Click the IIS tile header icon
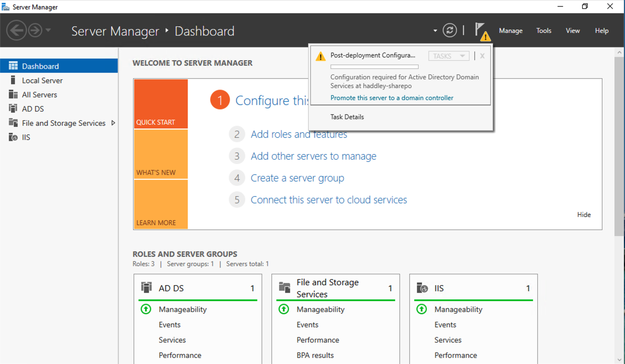 [x=422, y=287]
